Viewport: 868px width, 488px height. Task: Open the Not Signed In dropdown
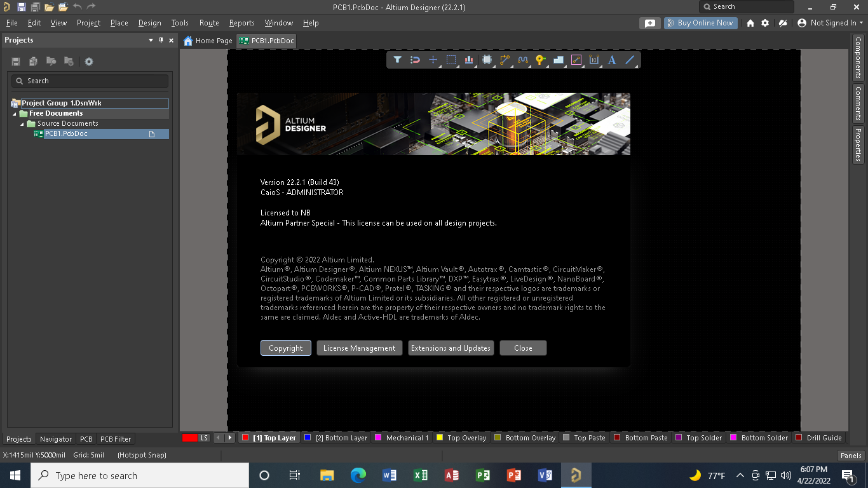coord(831,23)
